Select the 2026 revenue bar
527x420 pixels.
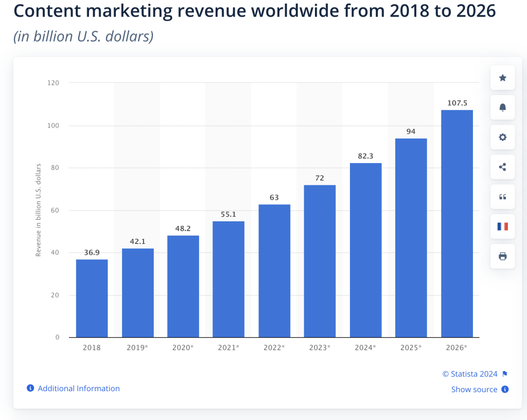456,221
